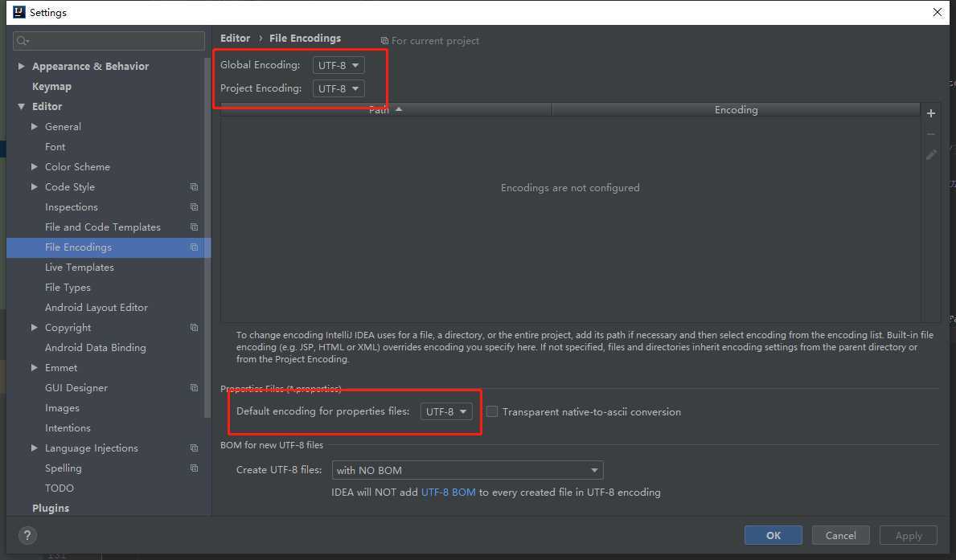Viewport: 956px width, 560px height.
Task: Expand the Code Style tree node
Action: click(x=34, y=187)
